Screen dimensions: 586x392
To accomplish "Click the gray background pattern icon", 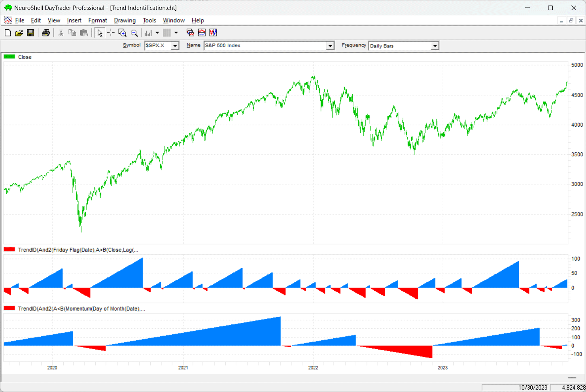I will 167,33.
